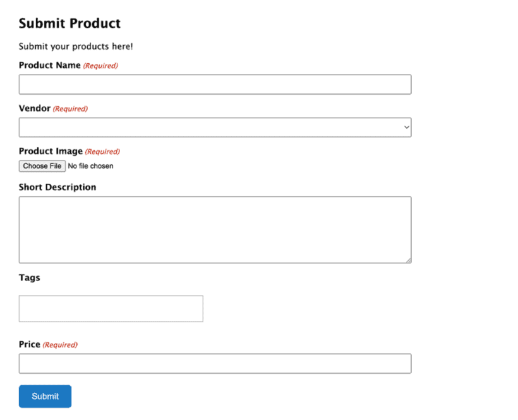Click the Submit Product heading
This screenshot has height=420, width=518.
coord(69,23)
